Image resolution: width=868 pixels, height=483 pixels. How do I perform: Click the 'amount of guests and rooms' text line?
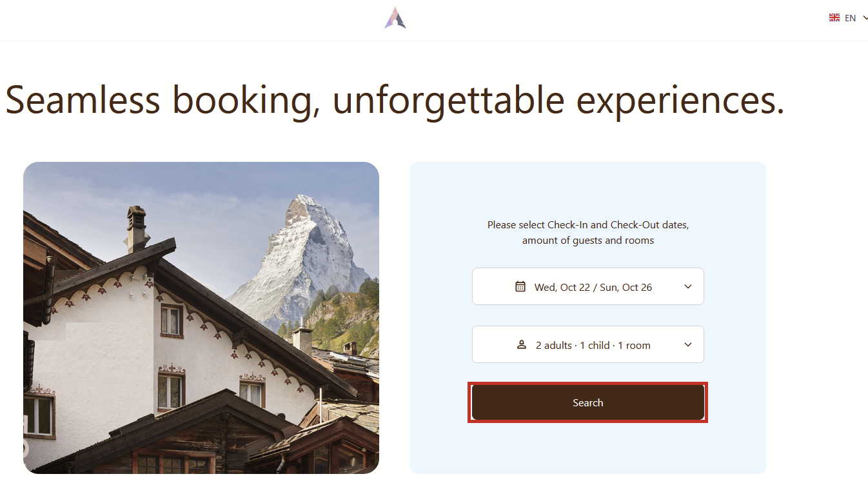(587, 241)
